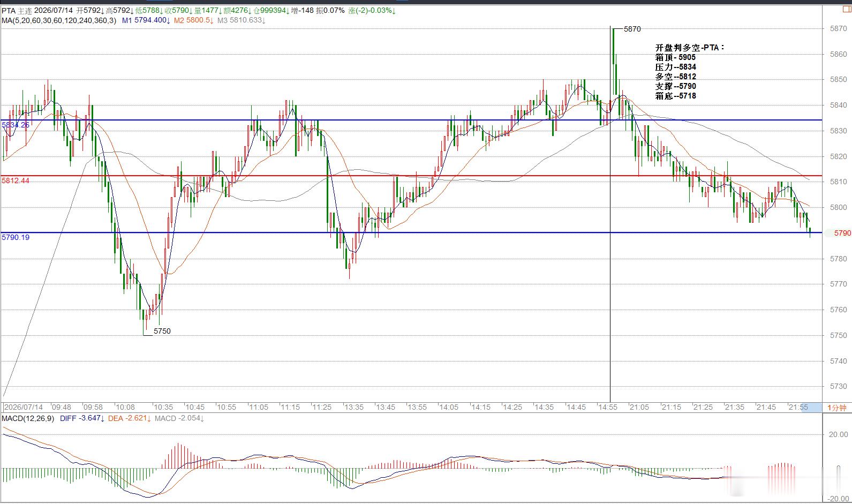This screenshot has width=852, height=504.
Task: Select the blue 5834.26 resistance line label
Action: click(16, 125)
